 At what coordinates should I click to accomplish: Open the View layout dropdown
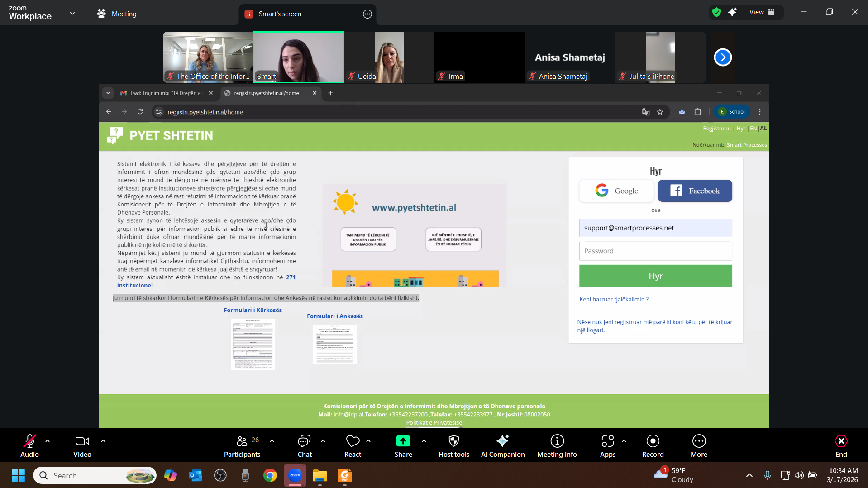[x=762, y=12]
